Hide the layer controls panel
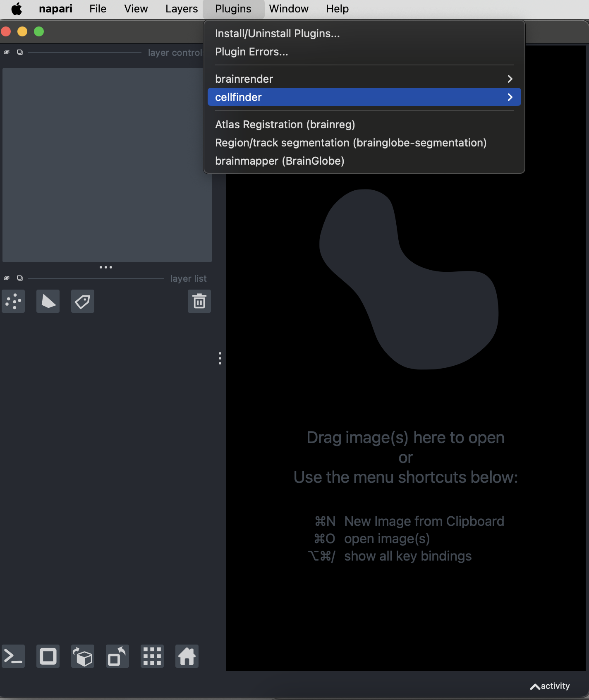The width and height of the screenshot is (589, 700). (7, 52)
